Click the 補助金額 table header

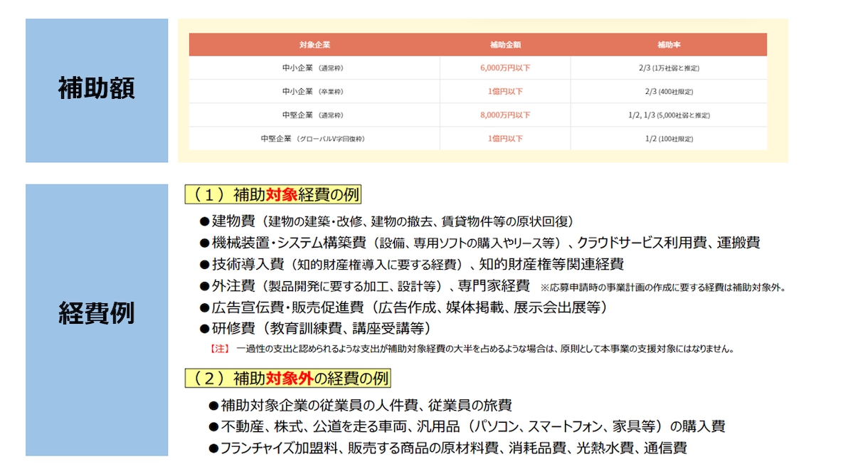pyautogui.click(x=505, y=45)
